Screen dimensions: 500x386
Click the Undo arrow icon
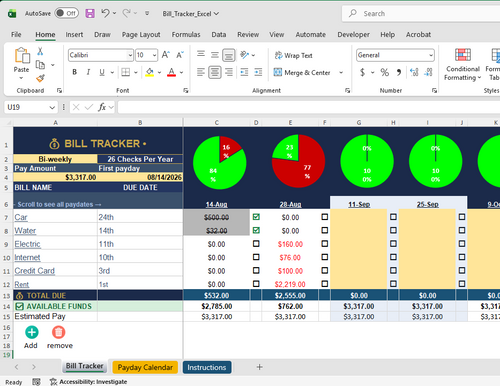(106, 13)
